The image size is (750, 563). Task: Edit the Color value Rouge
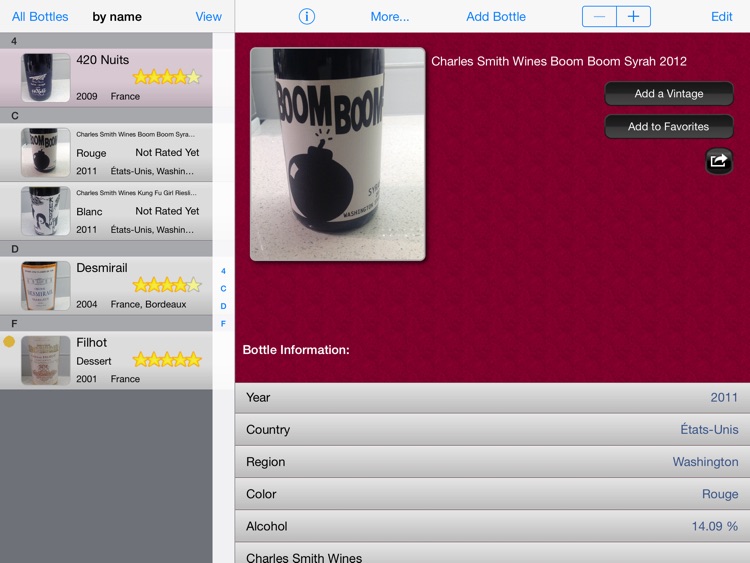click(720, 494)
